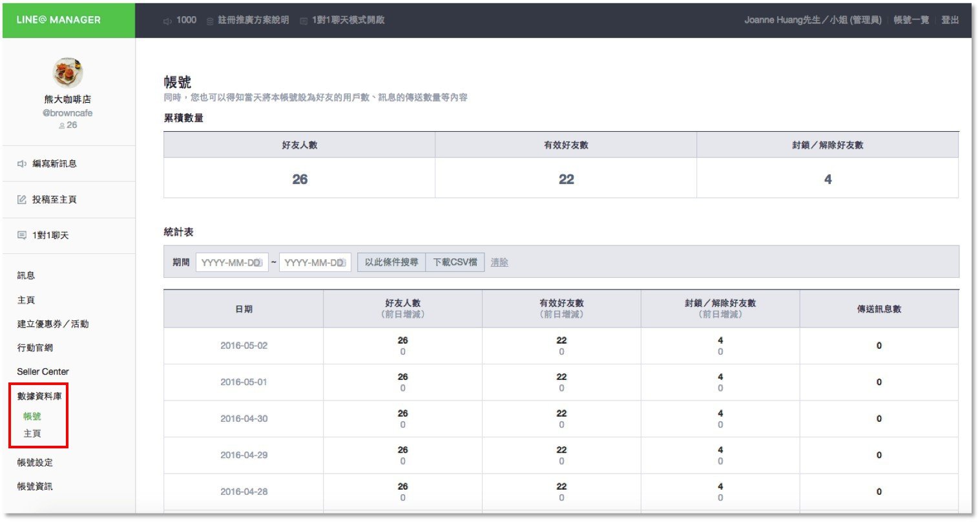Screen dimensions: 980x522
Task: Open Seller Center from the sidebar
Action: pos(43,372)
